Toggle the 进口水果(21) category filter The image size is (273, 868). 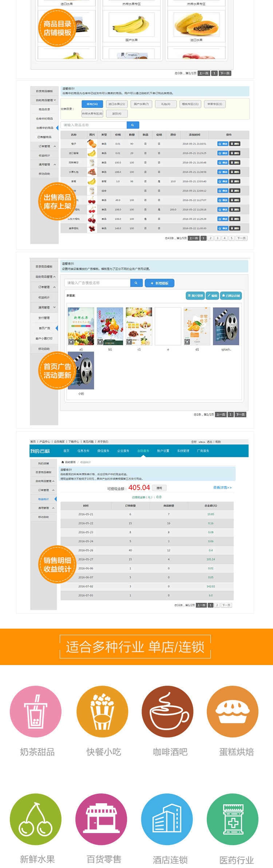pos(116,104)
